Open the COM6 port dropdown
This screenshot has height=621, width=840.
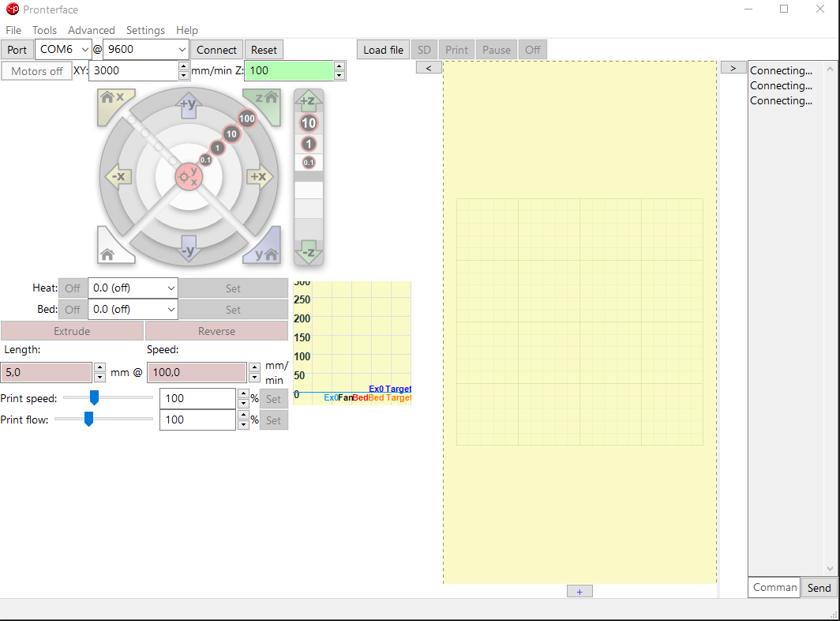(62, 49)
